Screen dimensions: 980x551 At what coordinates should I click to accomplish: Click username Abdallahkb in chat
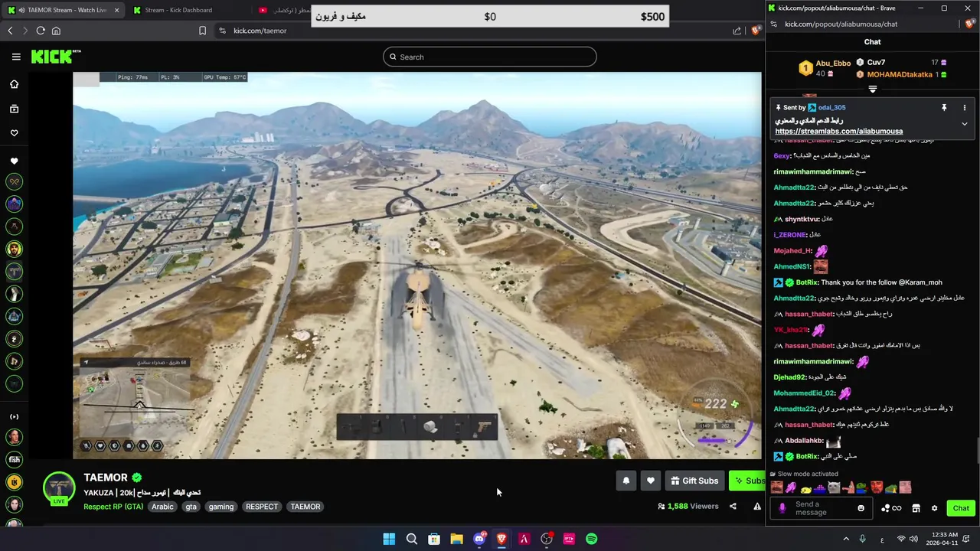[804, 441]
